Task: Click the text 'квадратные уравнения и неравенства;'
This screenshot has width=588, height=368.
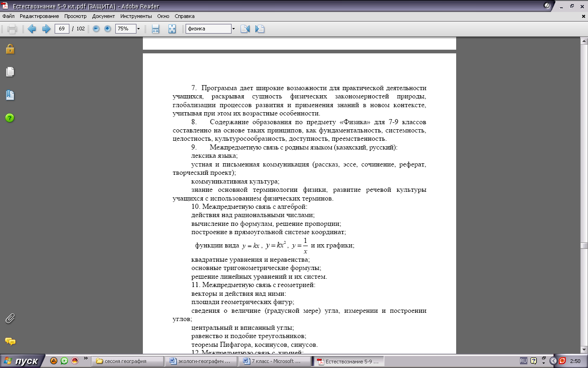Action: (251, 259)
